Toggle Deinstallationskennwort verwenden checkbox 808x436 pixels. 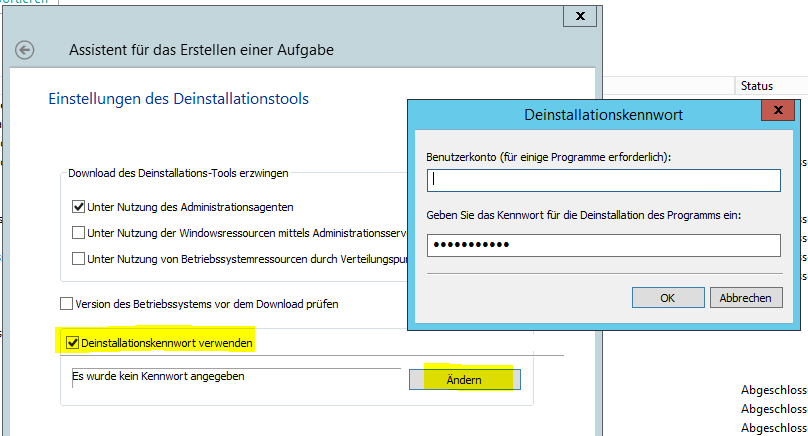click(72, 343)
